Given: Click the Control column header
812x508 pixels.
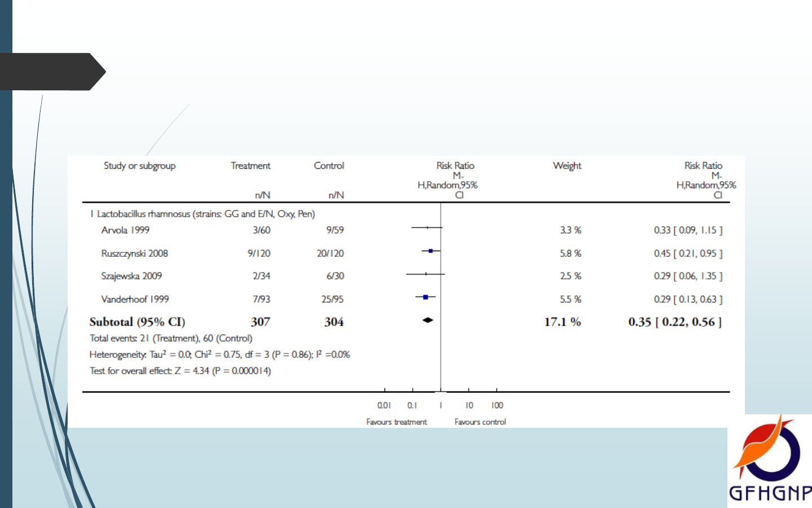Looking at the screenshot, I should click(x=329, y=166).
